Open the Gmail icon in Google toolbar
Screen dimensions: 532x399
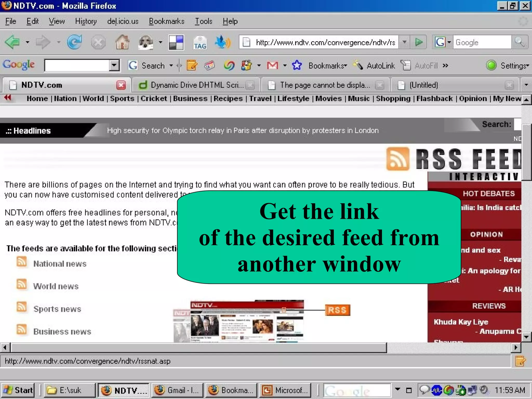pyautogui.click(x=272, y=65)
